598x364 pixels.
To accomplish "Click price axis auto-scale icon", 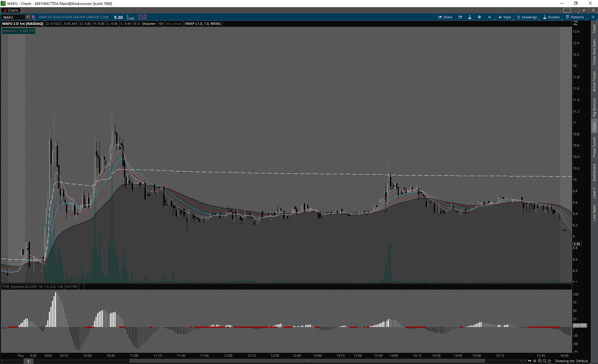I will (575, 23).
